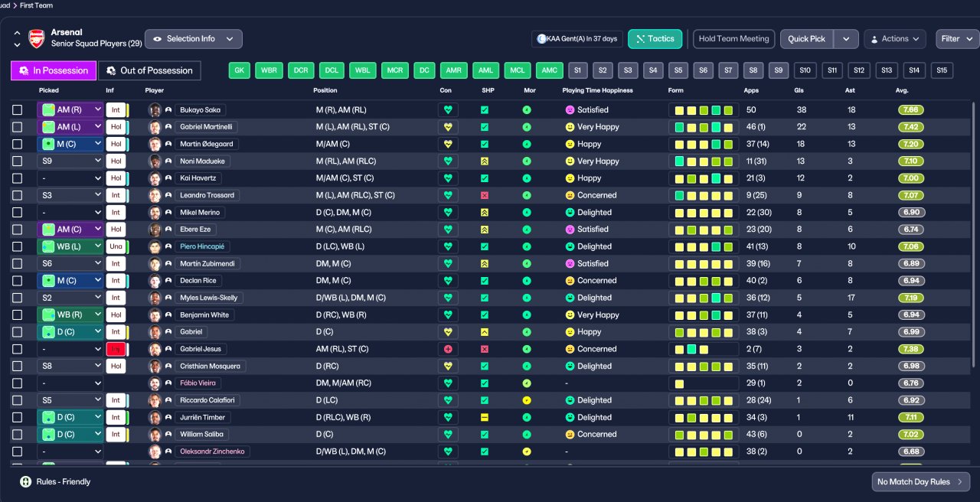
Task: Click Jurriën Timber's yellow sharpness icon
Action: (484, 417)
